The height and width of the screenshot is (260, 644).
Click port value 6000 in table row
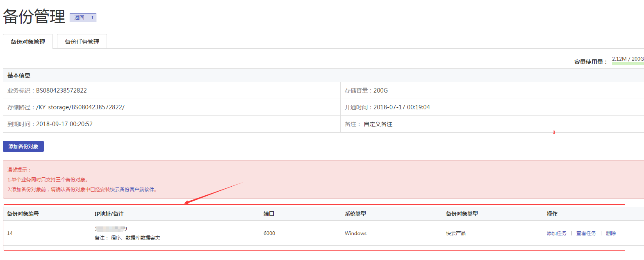(x=269, y=233)
